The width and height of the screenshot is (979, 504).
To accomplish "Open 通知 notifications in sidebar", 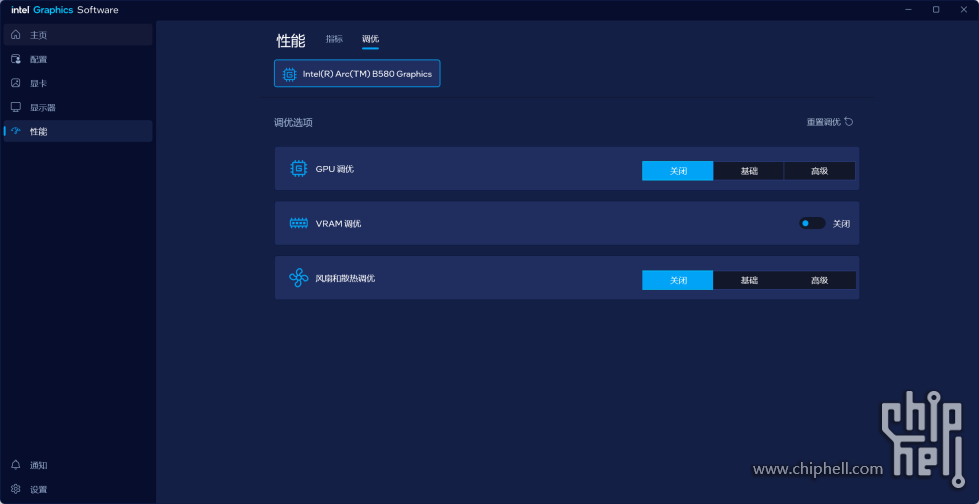I will [78, 465].
